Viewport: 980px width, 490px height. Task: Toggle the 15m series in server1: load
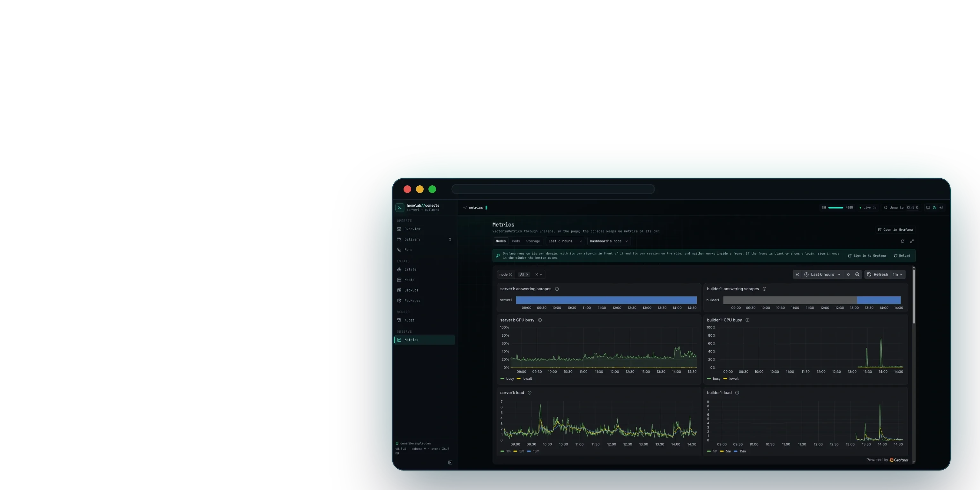[533, 452]
